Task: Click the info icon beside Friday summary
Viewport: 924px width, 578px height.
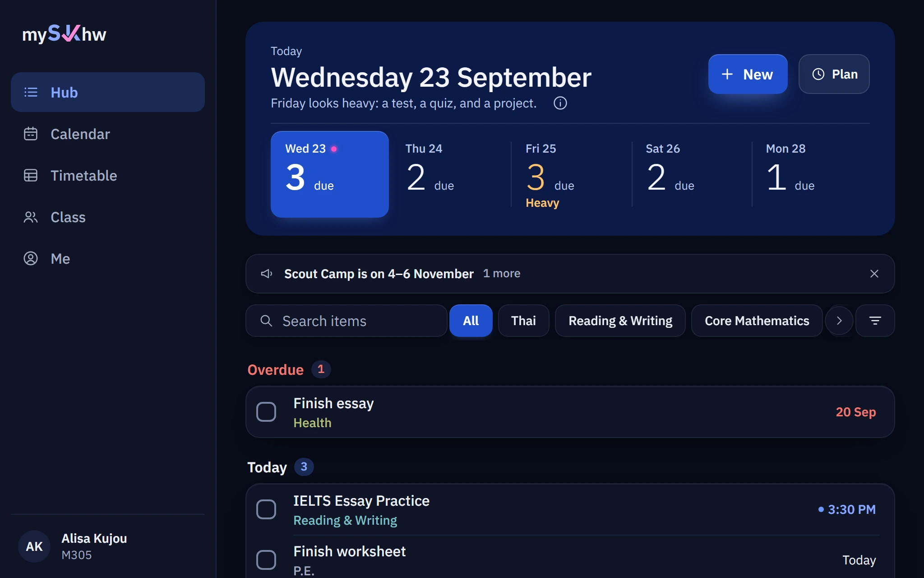Action: click(560, 103)
